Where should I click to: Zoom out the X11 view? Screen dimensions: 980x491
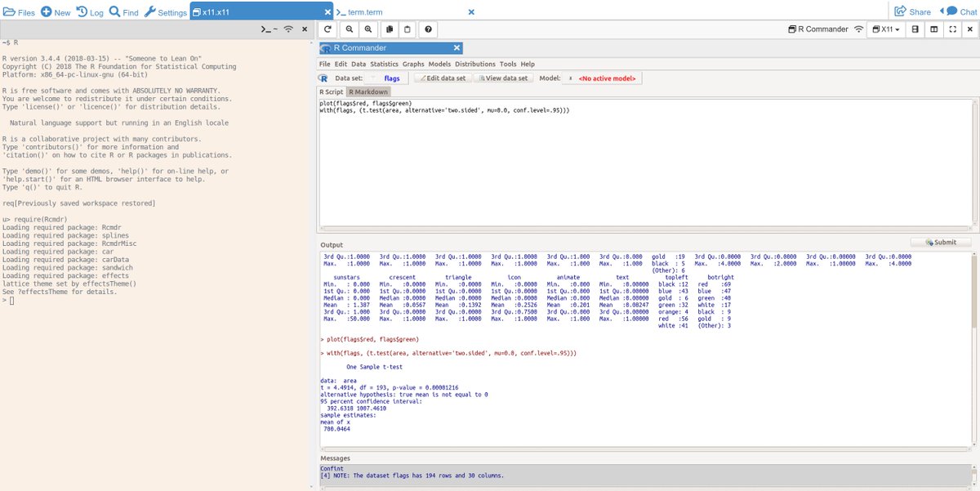pos(350,29)
